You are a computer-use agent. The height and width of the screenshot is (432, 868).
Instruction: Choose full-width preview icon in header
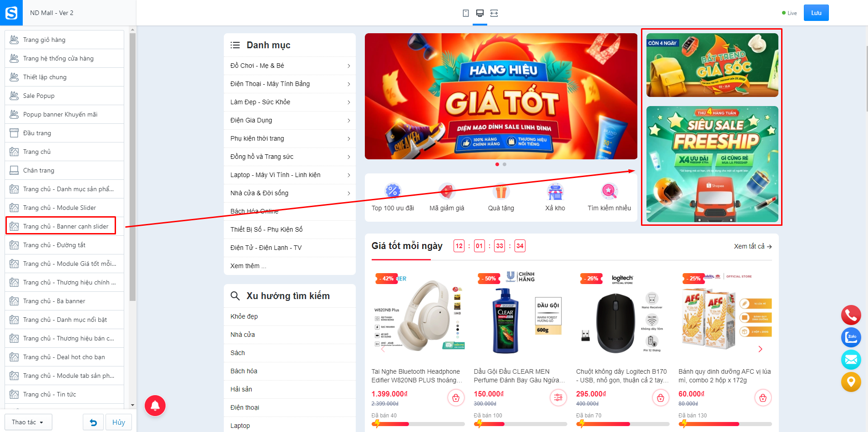point(494,13)
